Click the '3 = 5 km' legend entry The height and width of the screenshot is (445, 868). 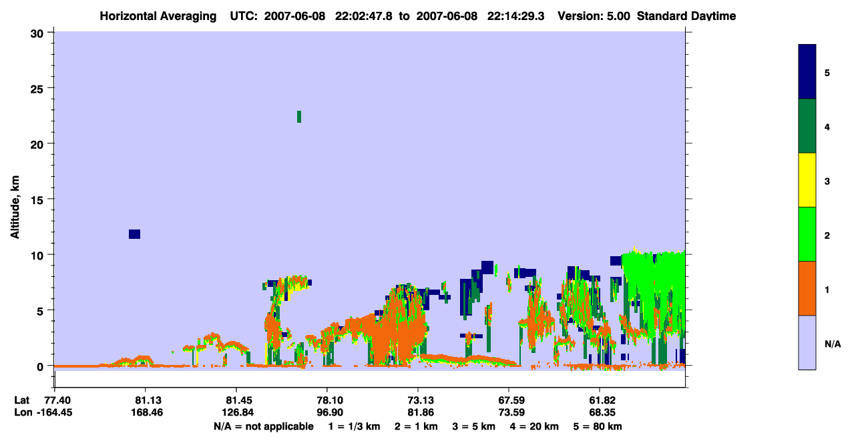click(x=473, y=426)
